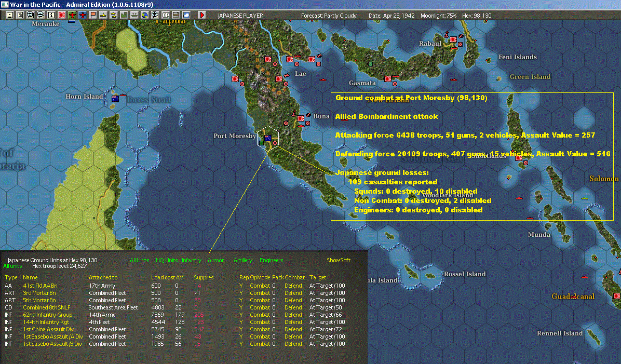The height and width of the screenshot is (364, 621).
Task: Select the red plane on blue background icon
Action: tap(83, 15)
